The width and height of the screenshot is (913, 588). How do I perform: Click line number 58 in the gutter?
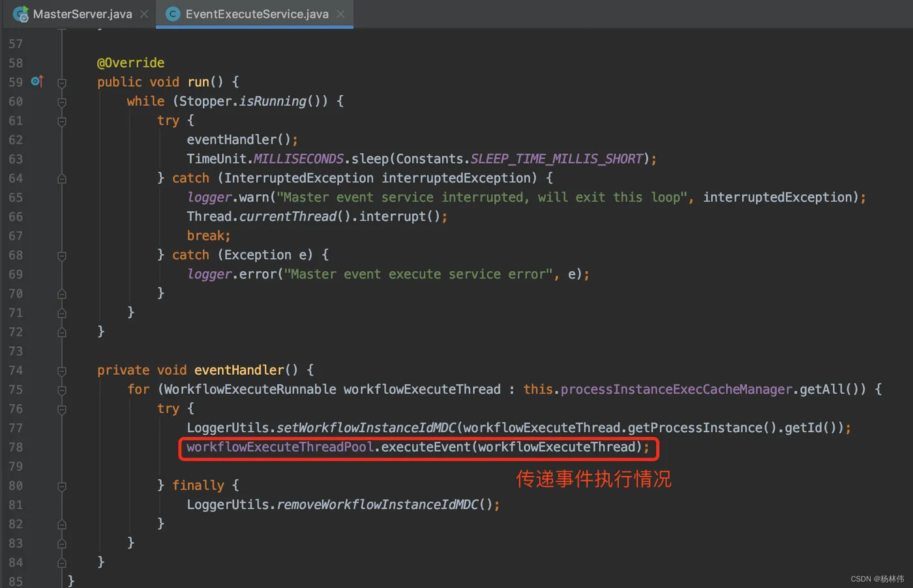[16, 63]
